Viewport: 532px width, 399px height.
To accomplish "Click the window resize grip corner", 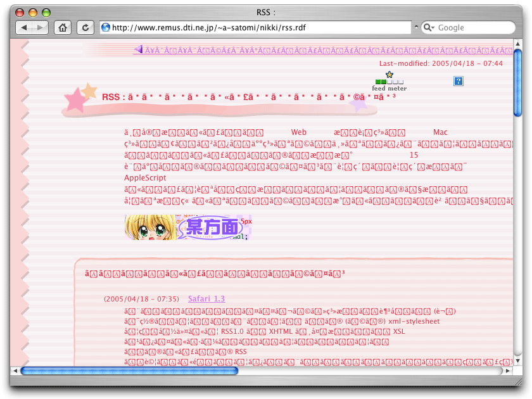I will point(518,381).
